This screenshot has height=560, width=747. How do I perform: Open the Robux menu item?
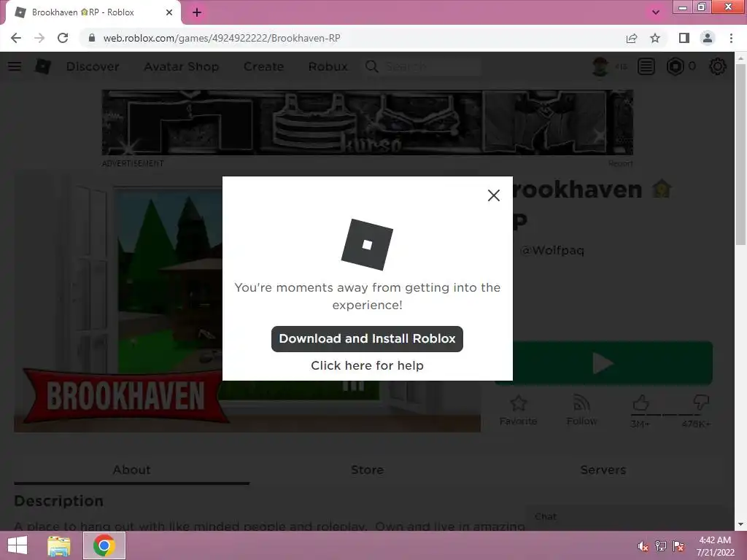tap(328, 66)
